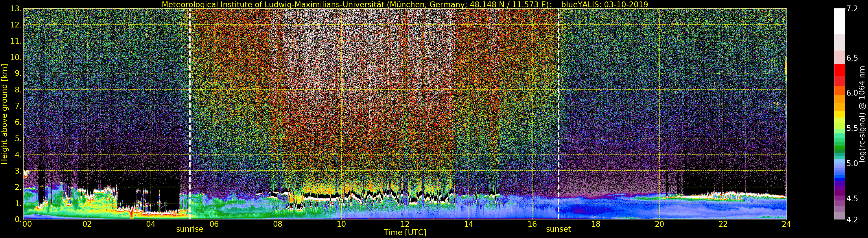Select the white 7.2 top of the colorbar
Image resolution: width=868 pixels, height=238 pixels.
click(839, 20)
